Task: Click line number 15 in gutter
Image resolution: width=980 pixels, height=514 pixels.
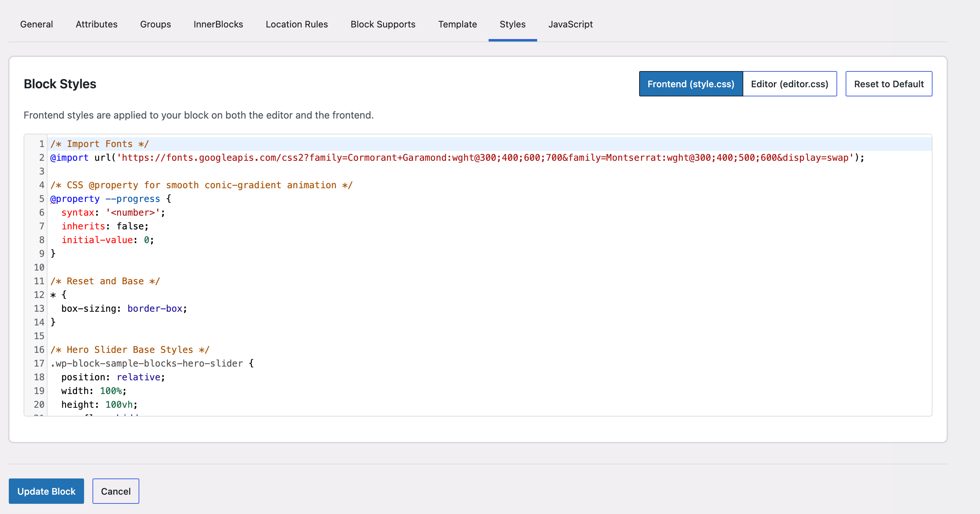Action: (x=39, y=336)
